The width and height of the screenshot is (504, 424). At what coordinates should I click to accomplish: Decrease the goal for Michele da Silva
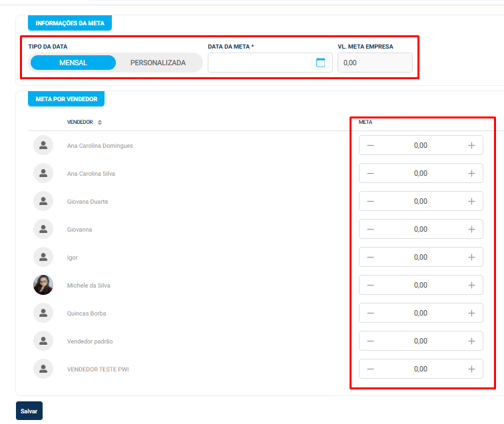click(370, 285)
